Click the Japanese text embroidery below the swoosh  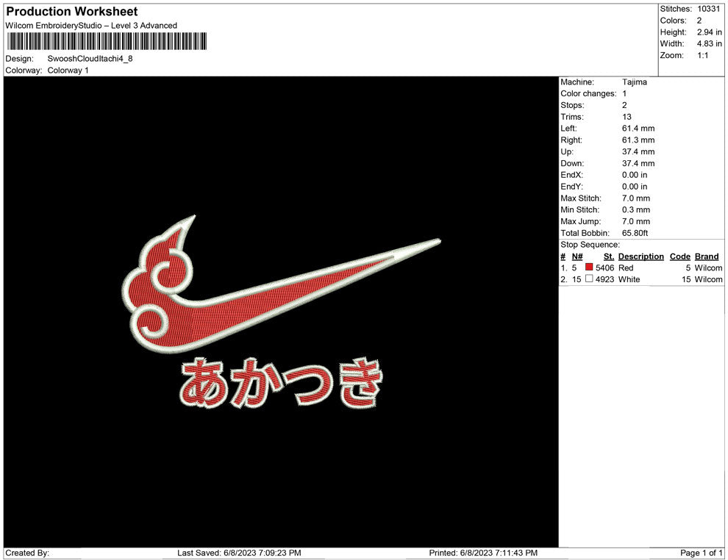tap(282, 382)
